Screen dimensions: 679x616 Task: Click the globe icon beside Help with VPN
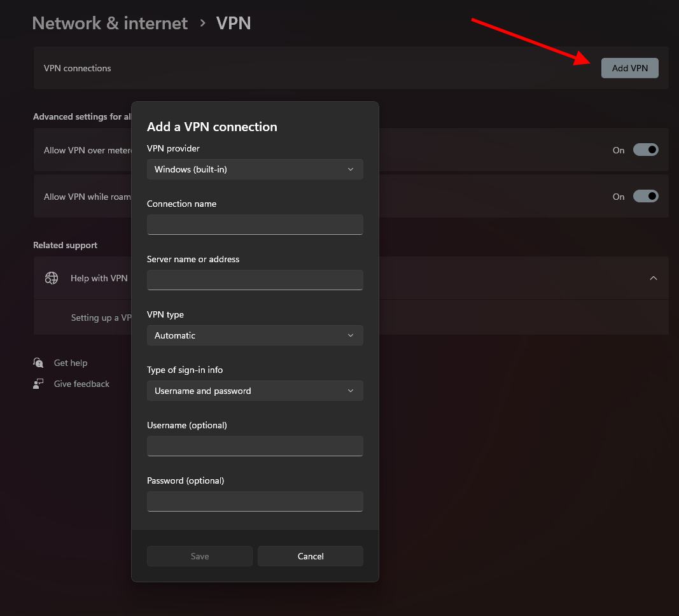pyautogui.click(x=52, y=278)
